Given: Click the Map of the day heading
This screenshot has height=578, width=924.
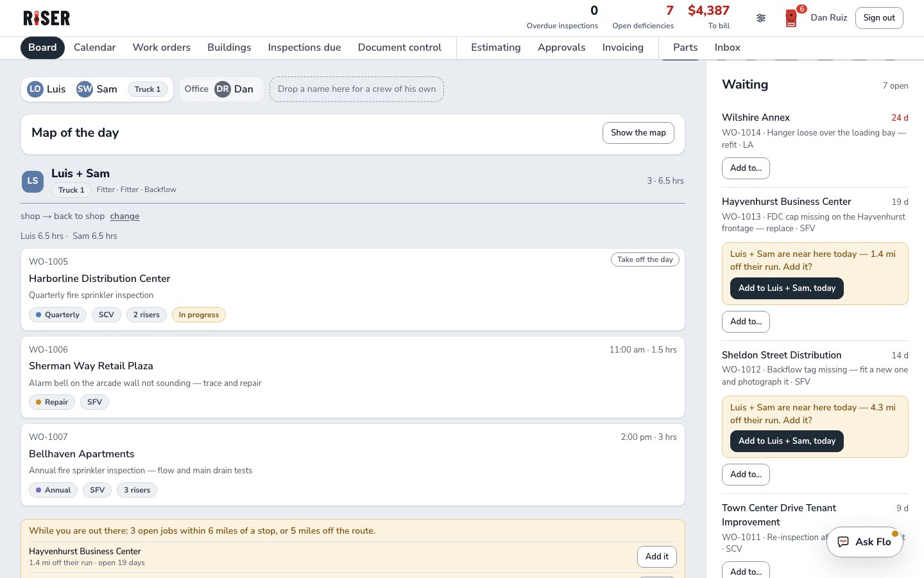Looking at the screenshot, I should [x=75, y=133].
